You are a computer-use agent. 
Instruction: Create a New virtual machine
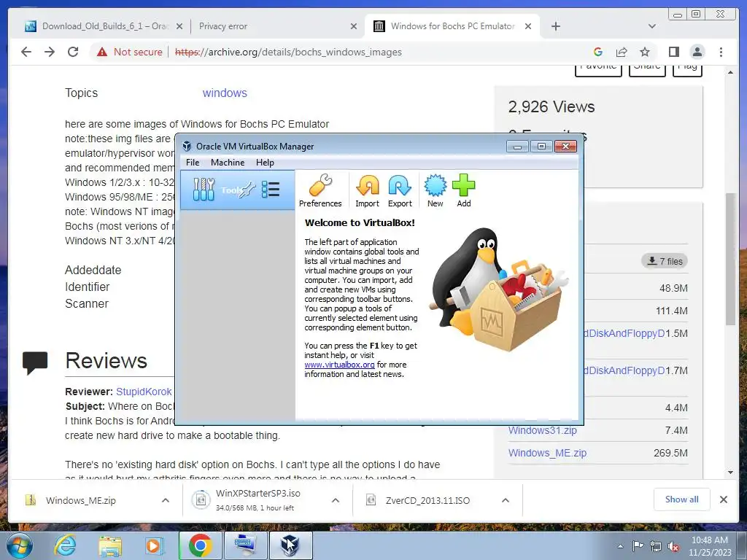click(x=435, y=190)
